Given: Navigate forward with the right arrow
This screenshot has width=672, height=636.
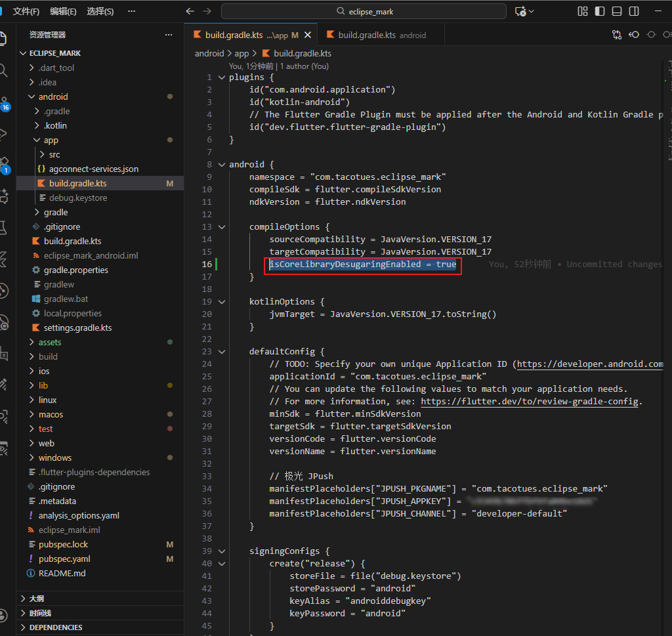Looking at the screenshot, I should 207,11.
